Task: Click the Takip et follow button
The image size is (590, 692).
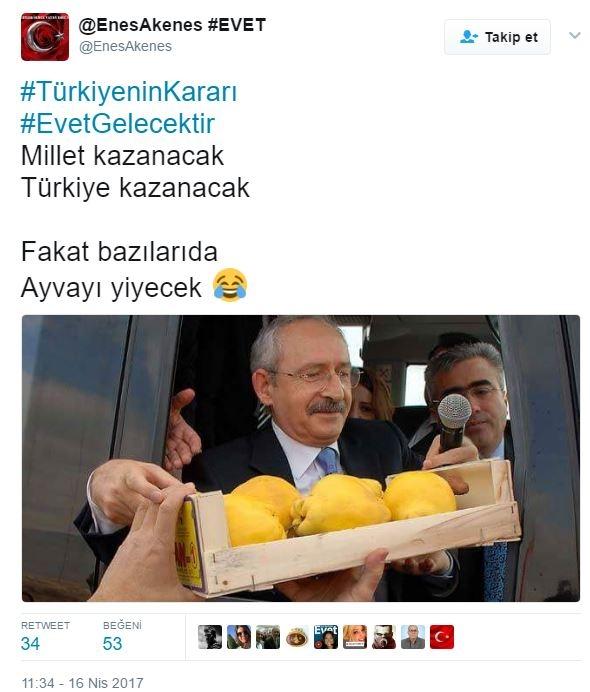Action: point(497,37)
